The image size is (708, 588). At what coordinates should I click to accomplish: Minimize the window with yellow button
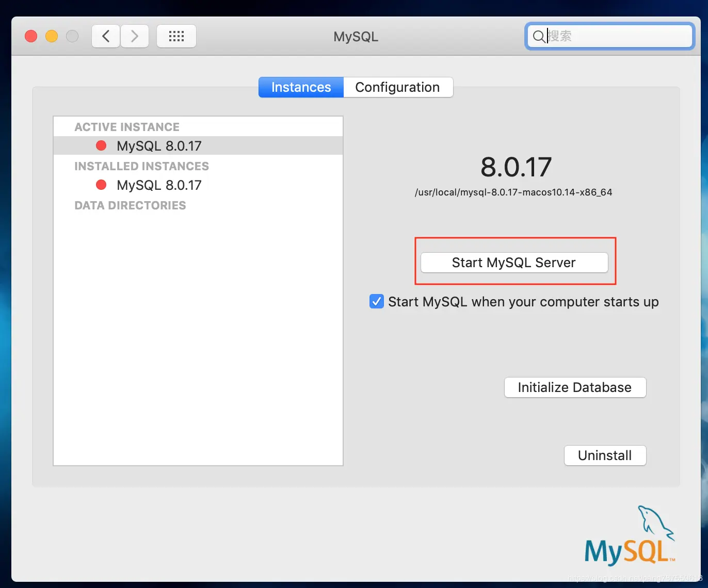click(x=52, y=36)
